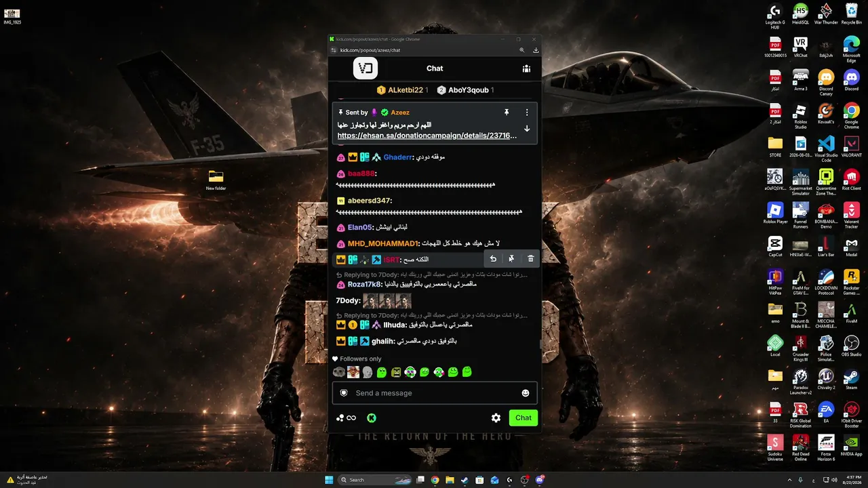Image resolution: width=868 pixels, height=488 pixels.
Task: Click the Send a message input field
Action: [x=435, y=393]
